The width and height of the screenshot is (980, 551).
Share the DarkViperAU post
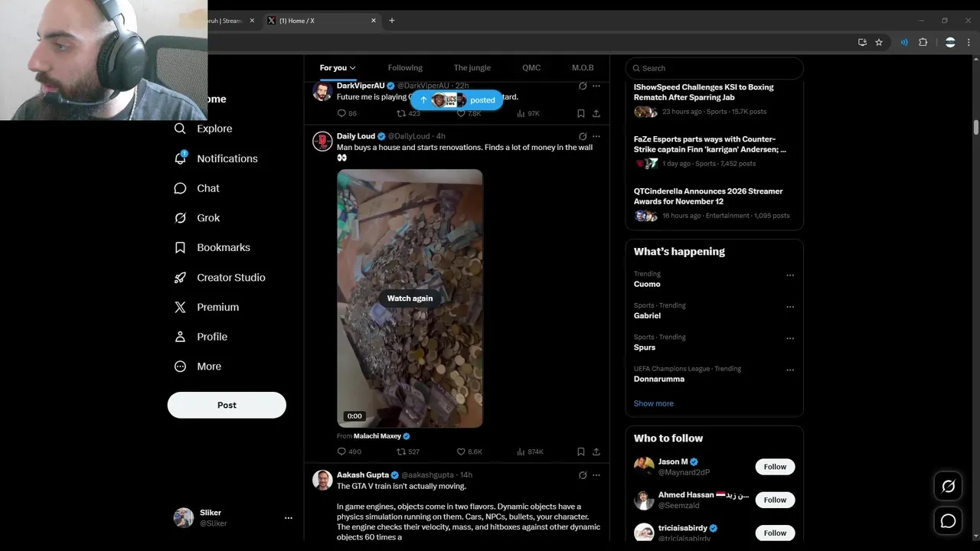(596, 113)
